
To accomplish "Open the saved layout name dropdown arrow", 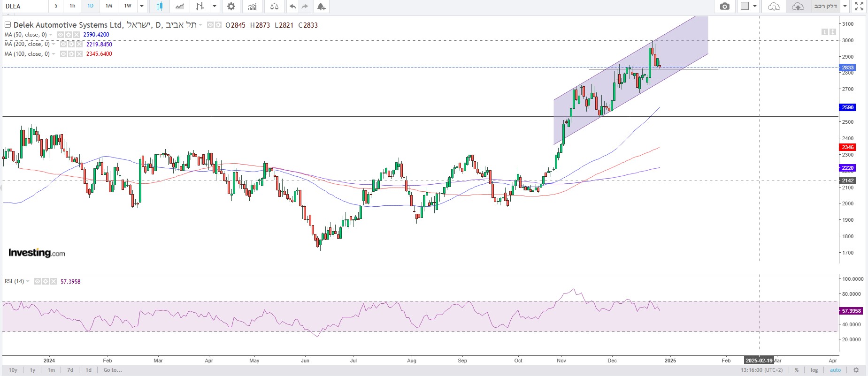I will click(845, 6).
